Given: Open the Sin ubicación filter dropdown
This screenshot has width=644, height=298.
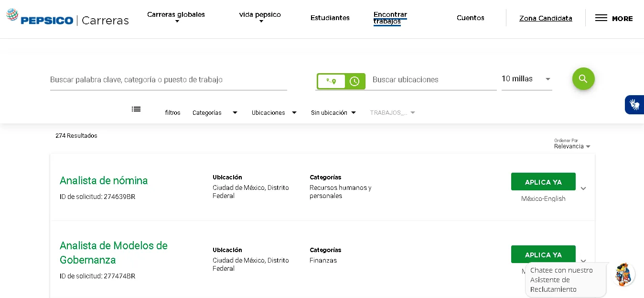Looking at the screenshot, I should pyautogui.click(x=333, y=113).
